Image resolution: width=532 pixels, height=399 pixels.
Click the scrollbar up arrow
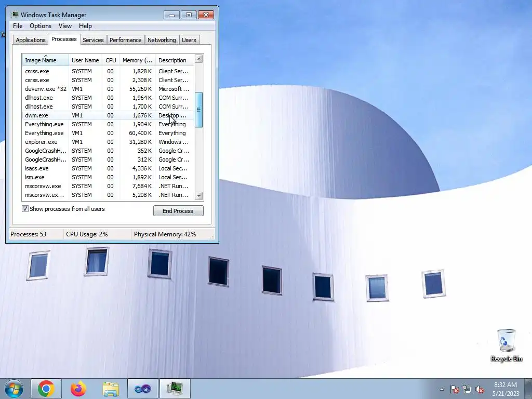point(199,59)
